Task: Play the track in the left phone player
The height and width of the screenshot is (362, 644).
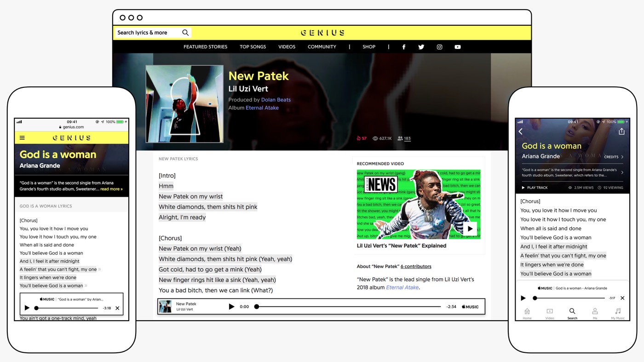Action: click(27, 308)
